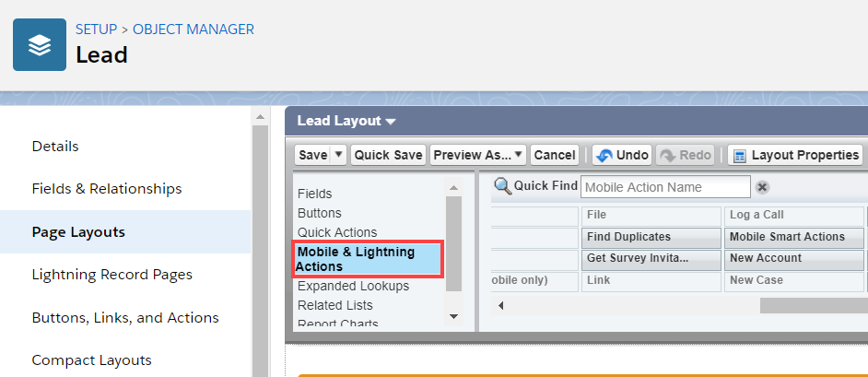Viewport: 868px width, 377px height.
Task: Click the Quick Save button
Action: [388, 155]
